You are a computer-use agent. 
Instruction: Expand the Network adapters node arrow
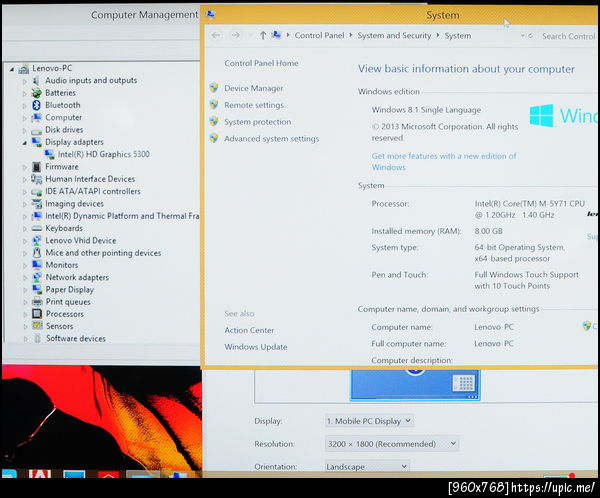coord(25,278)
